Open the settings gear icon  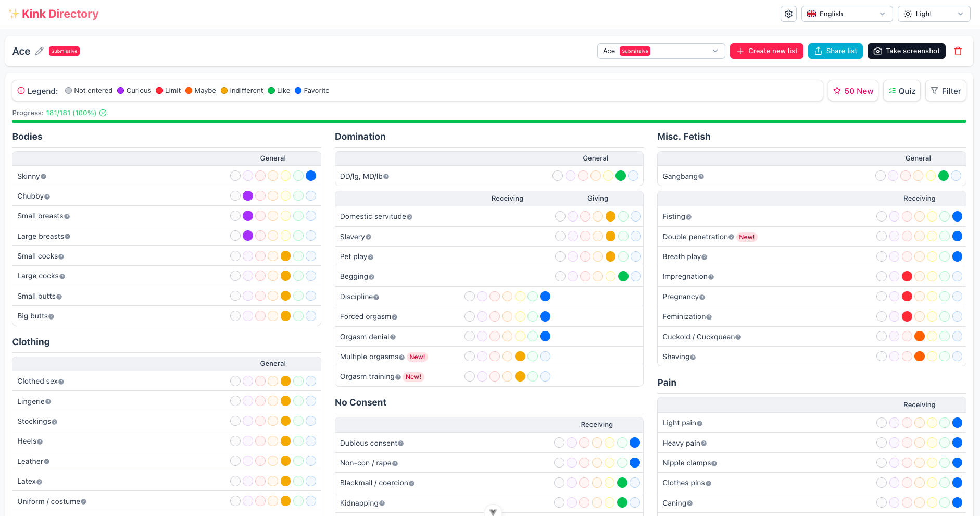coord(788,14)
